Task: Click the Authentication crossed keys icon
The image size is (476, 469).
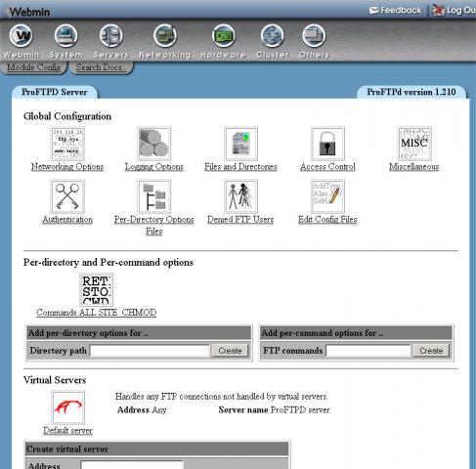Action: point(67,196)
